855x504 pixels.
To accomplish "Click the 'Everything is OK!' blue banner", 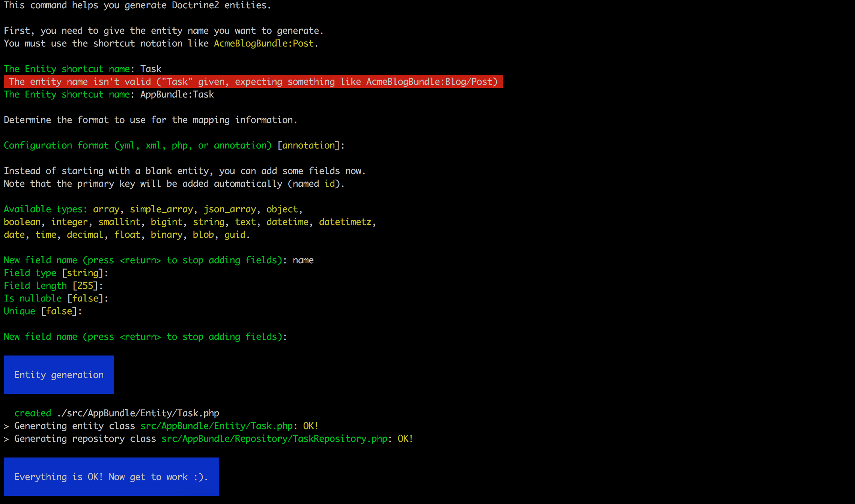I will [x=111, y=477].
